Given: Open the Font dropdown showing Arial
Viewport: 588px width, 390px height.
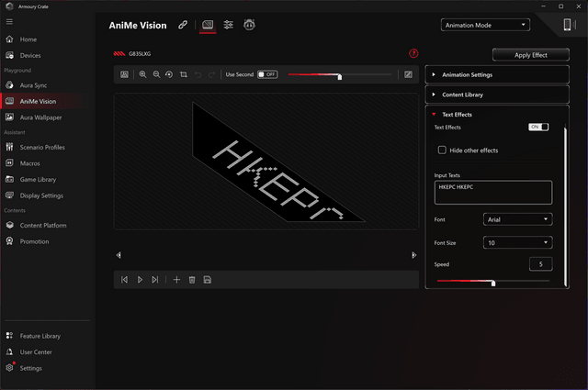Looking at the screenshot, I should point(517,219).
